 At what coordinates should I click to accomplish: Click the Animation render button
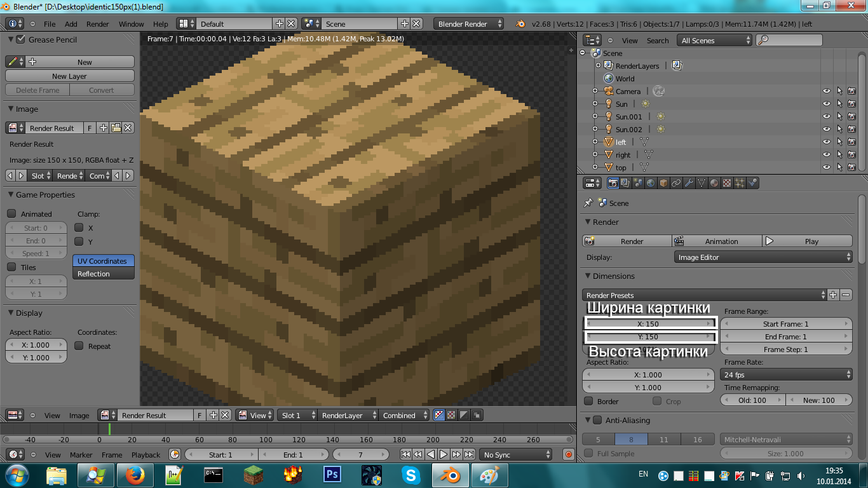click(717, 241)
